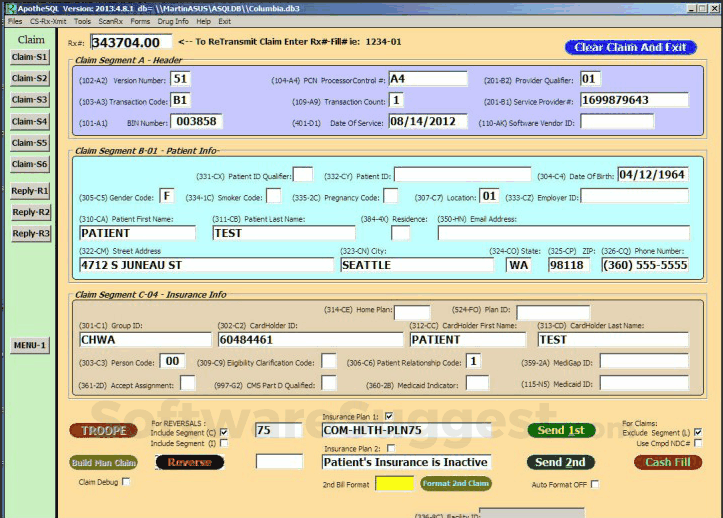Screen dimensions: 723x518
Task: Enable the Use Cmpd NDC checkbox
Action: [698, 442]
